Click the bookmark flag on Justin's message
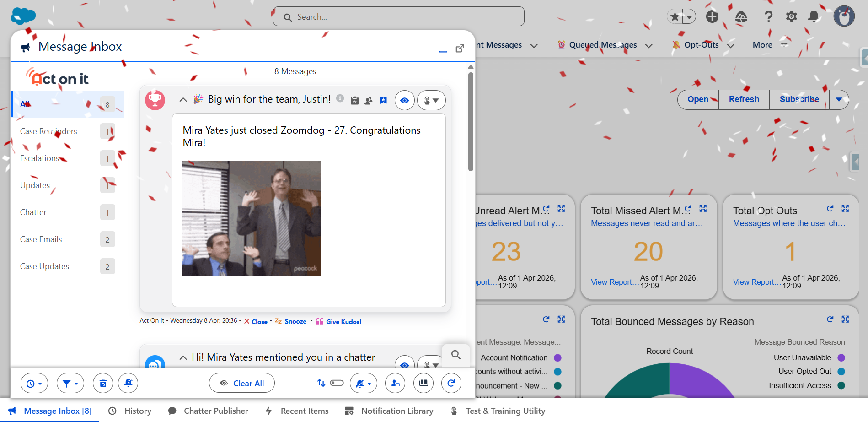Screen dimensions: 868x422 [x=383, y=100]
